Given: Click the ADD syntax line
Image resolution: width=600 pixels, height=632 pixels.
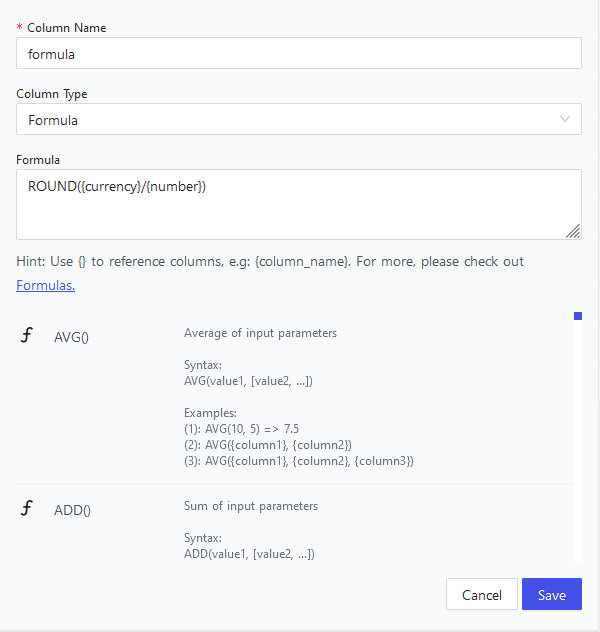Looking at the screenshot, I should coord(249,554).
